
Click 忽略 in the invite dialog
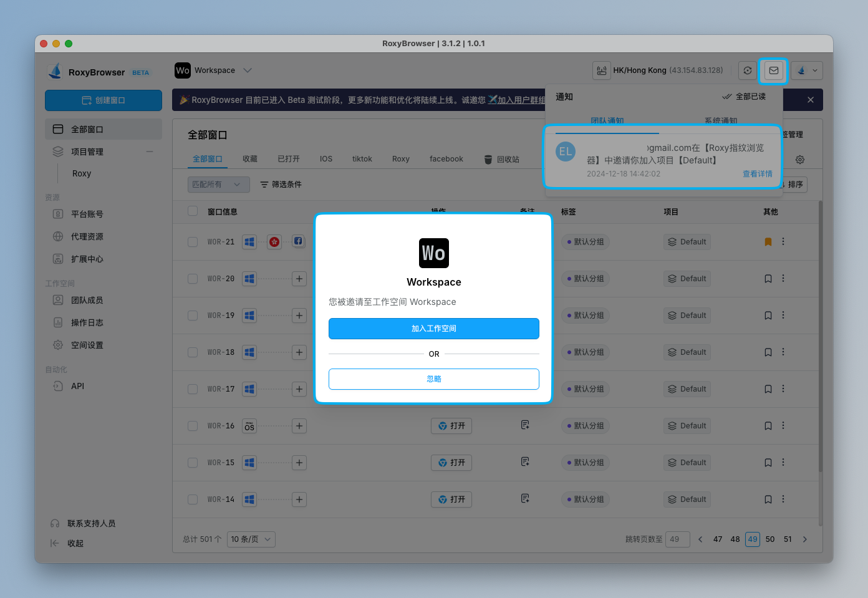434,379
